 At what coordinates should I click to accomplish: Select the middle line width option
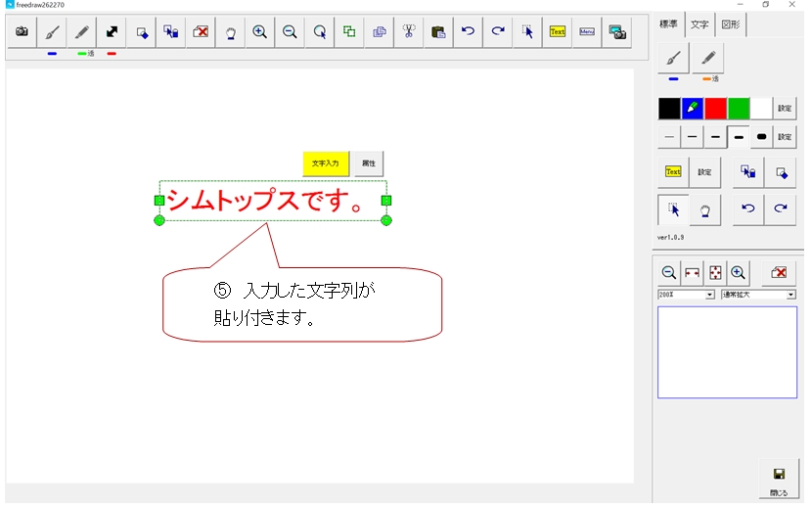[x=716, y=137]
